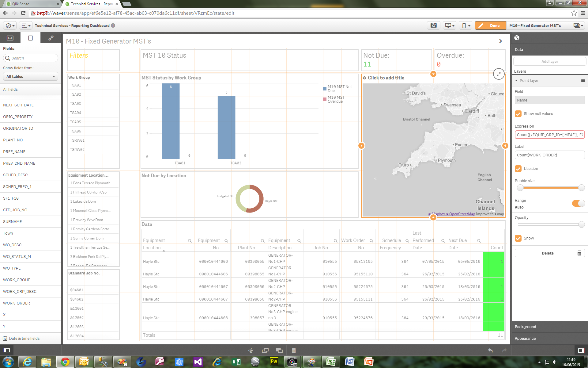The width and height of the screenshot is (588, 368).
Task: Click the bottom resize handle of map
Action: point(433,217)
